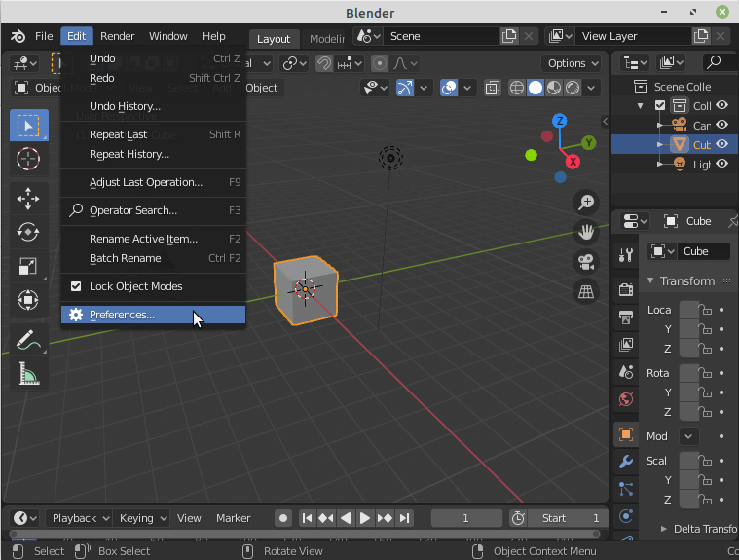Image resolution: width=739 pixels, height=560 pixels.
Task: Open the Keying dropdown
Action: tap(141, 518)
